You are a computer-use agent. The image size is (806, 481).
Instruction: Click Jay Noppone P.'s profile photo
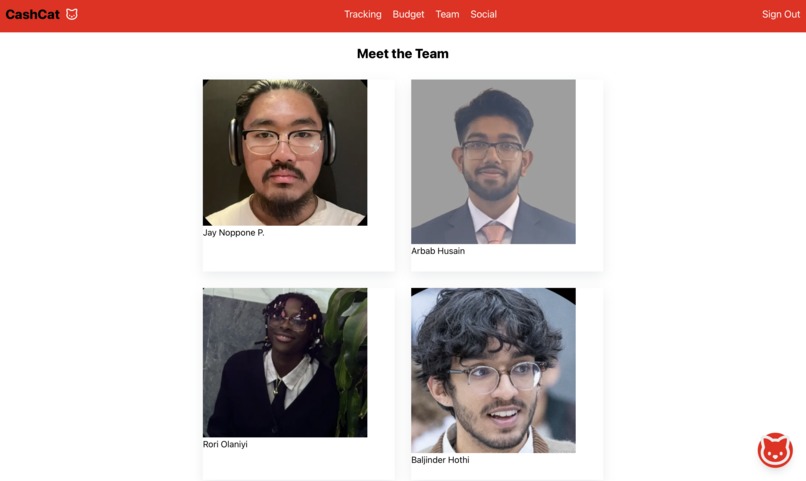pos(285,152)
